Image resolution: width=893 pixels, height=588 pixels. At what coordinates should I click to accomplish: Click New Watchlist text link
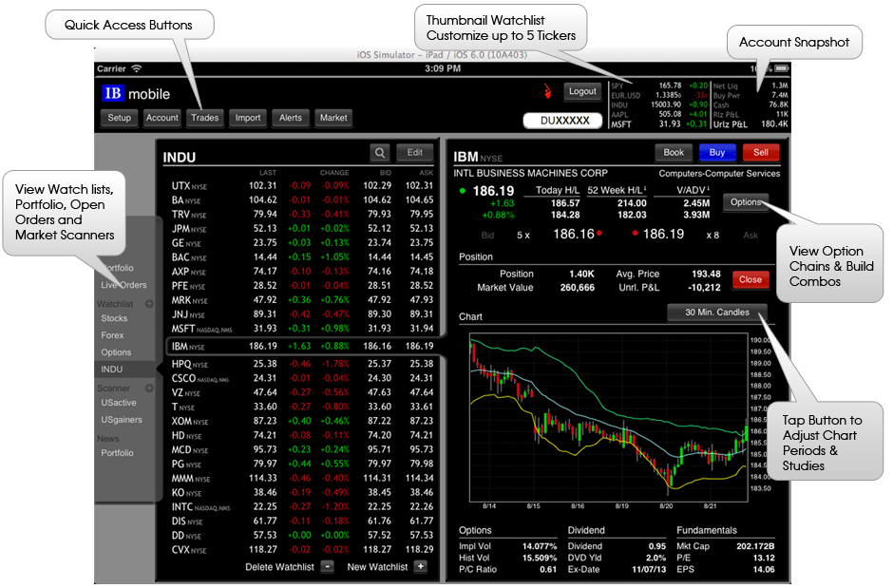point(377,567)
